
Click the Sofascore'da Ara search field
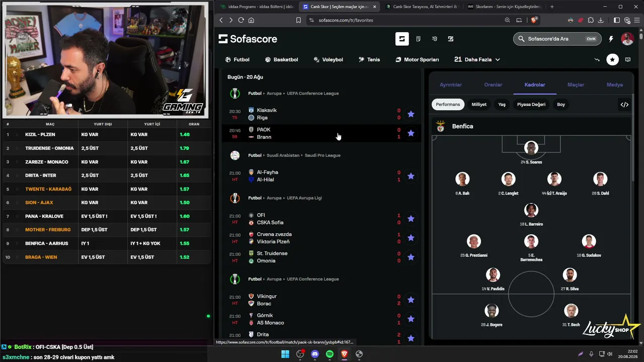coord(557,39)
